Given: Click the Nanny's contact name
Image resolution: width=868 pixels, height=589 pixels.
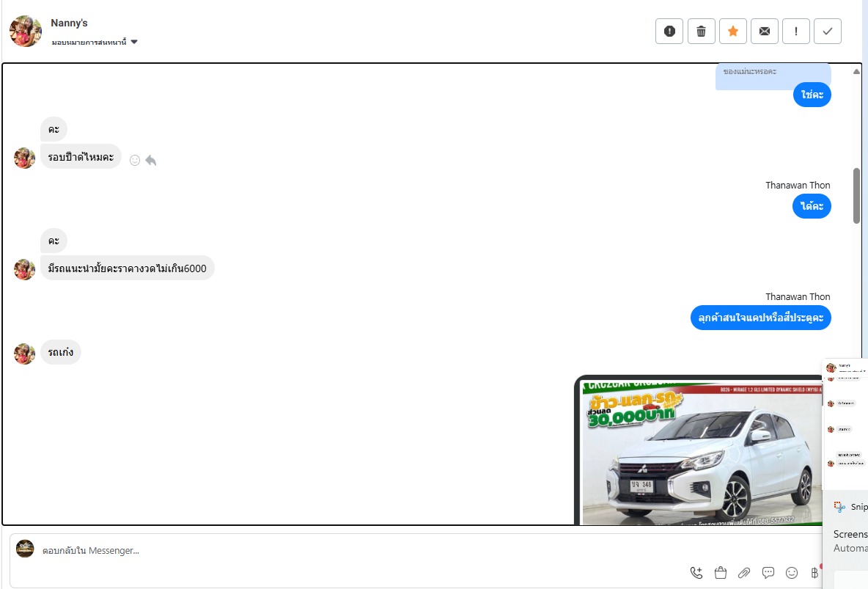Looking at the screenshot, I should [x=69, y=23].
